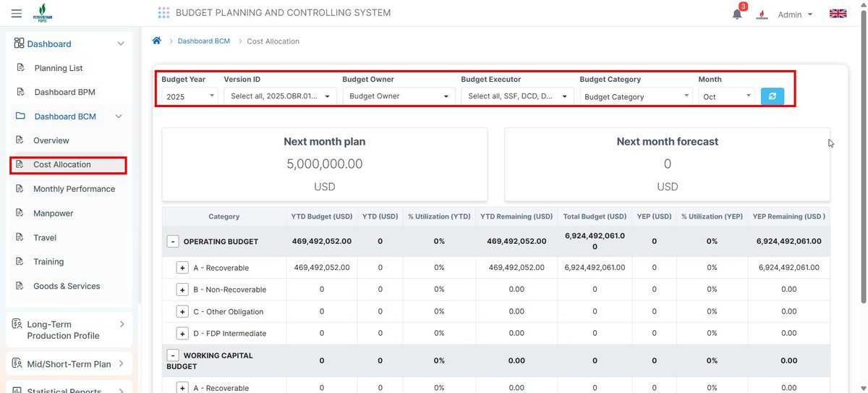Click the app grid icon beside title

coord(163,12)
